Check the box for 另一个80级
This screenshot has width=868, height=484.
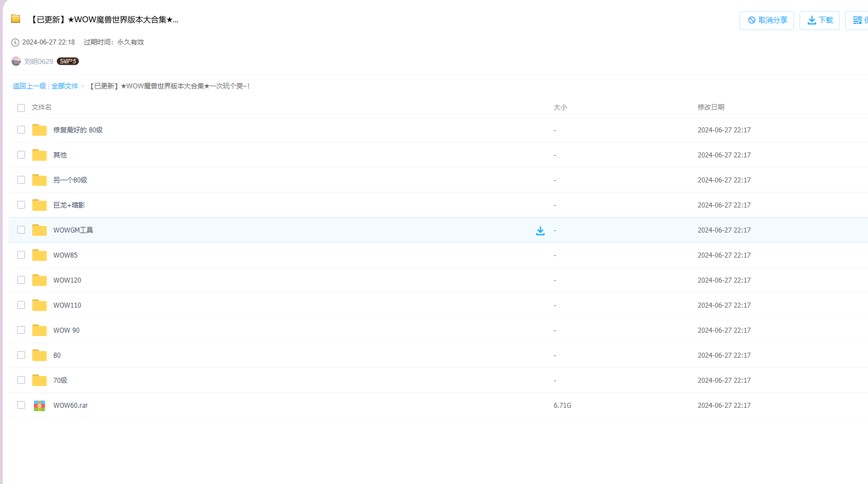21,180
